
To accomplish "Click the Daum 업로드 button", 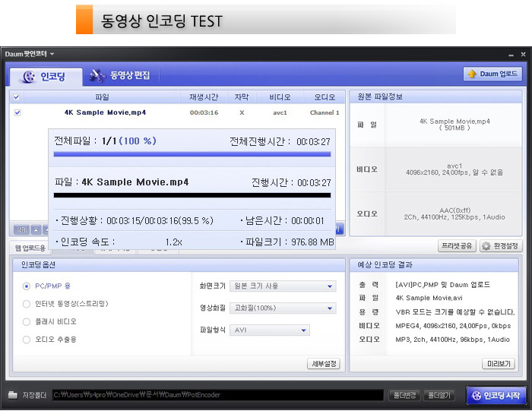I will point(492,74).
